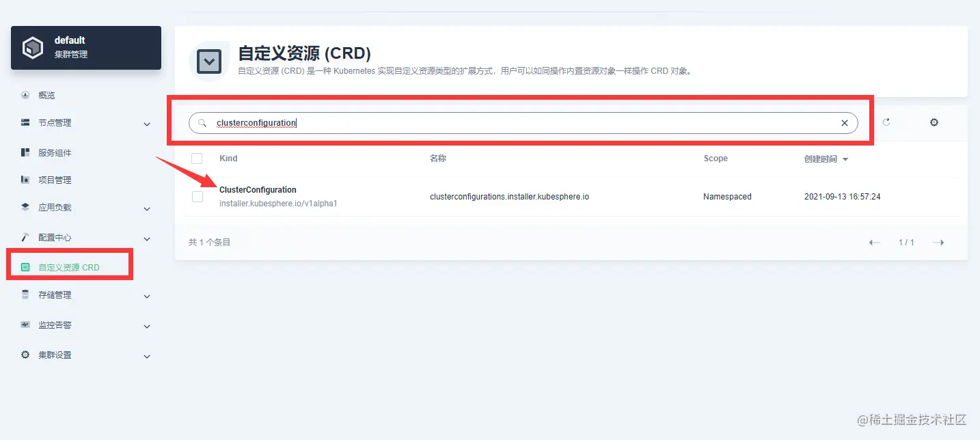980x440 pixels.
Task: Click the 节点管理 node icon
Action: [x=25, y=122]
